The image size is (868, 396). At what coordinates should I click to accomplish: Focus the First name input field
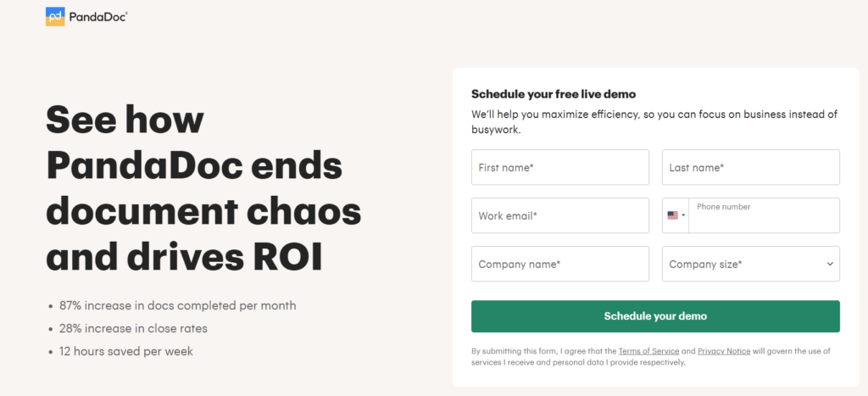pos(559,167)
